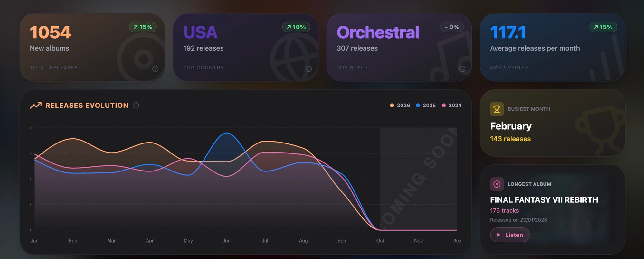Image resolution: width=644 pixels, height=259 pixels.
Task: Click the February busiest month heading
Action: tap(511, 126)
